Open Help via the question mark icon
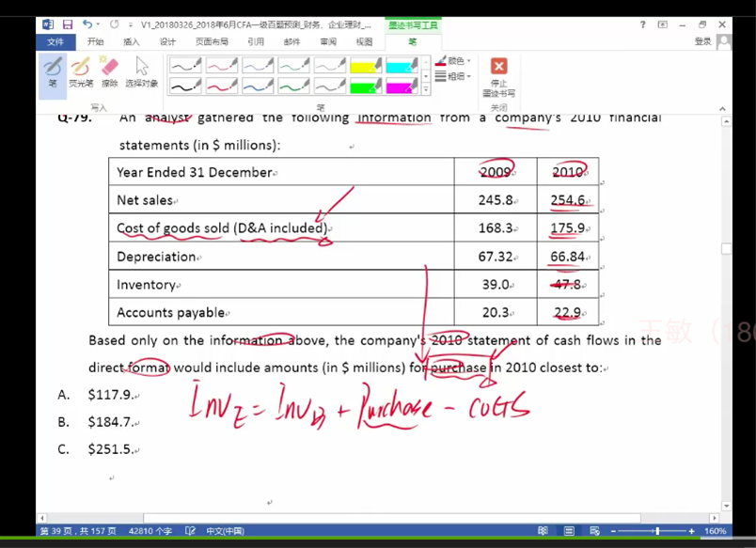The width and height of the screenshot is (756, 548). 643,24
